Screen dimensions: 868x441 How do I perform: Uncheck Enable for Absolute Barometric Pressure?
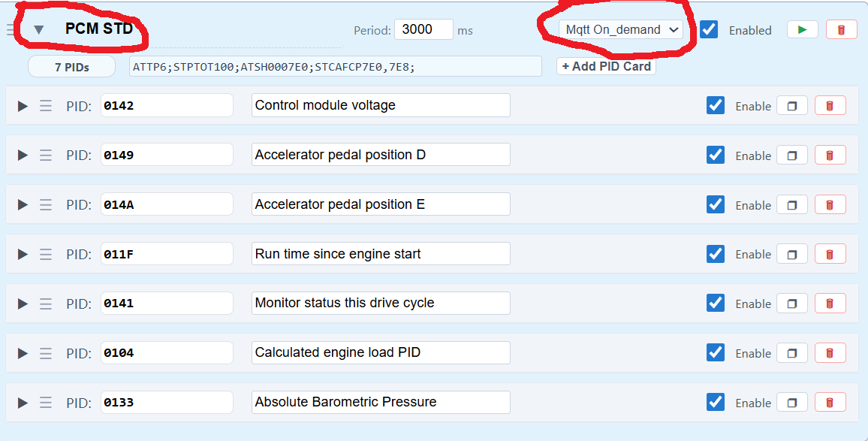click(716, 402)
